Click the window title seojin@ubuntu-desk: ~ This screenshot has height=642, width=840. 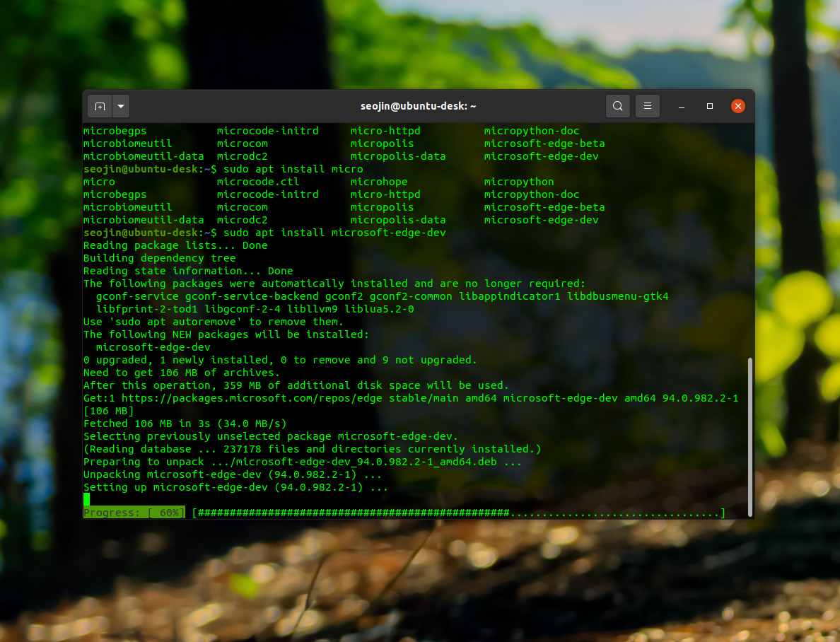(418, 106)
